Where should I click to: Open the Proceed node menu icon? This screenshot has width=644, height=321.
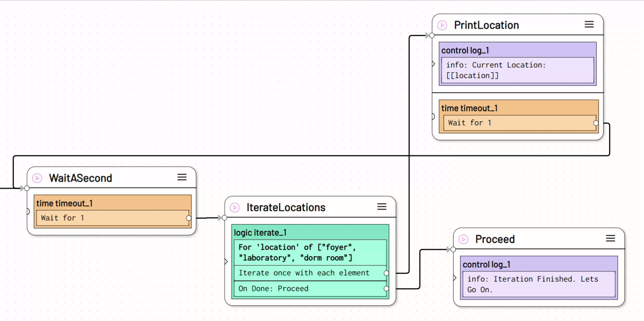pos(610,238)
